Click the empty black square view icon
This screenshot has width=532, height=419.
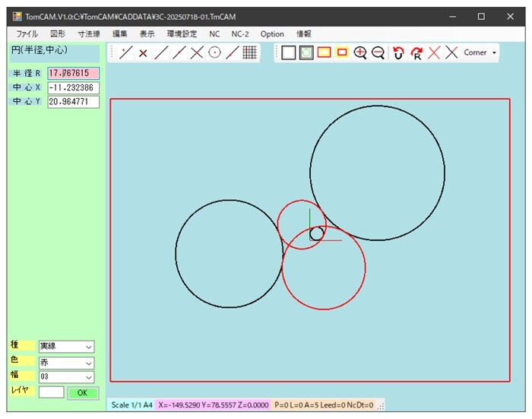pos(289,52)
